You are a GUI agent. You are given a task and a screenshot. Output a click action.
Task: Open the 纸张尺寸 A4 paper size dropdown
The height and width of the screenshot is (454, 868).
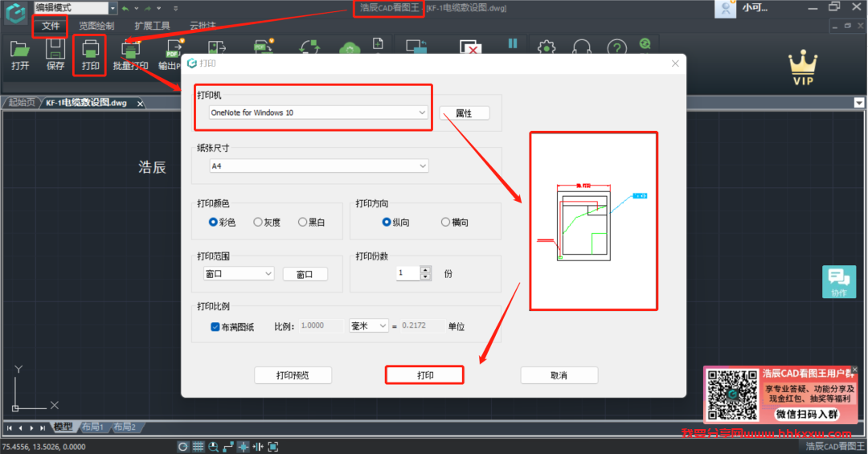click(319, 166)
